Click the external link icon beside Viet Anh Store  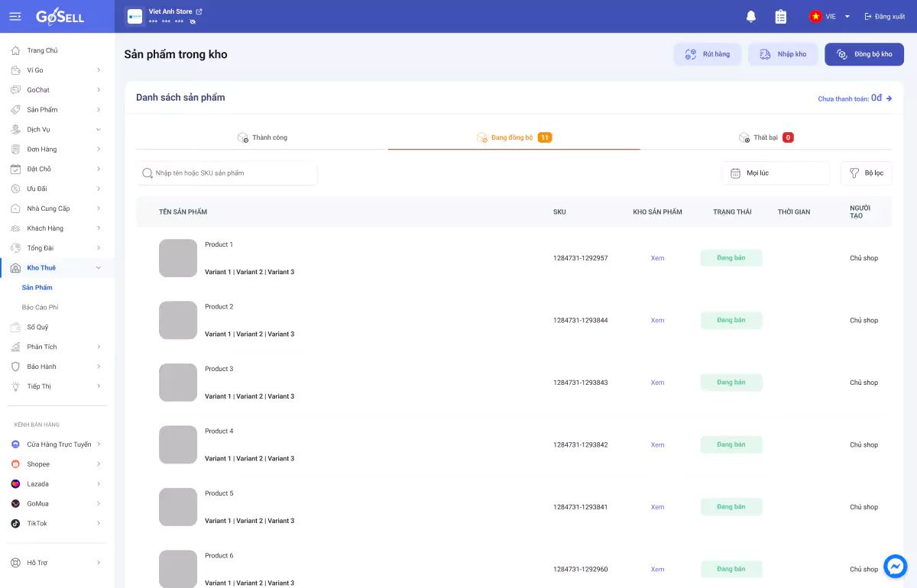tap(199, 11)
